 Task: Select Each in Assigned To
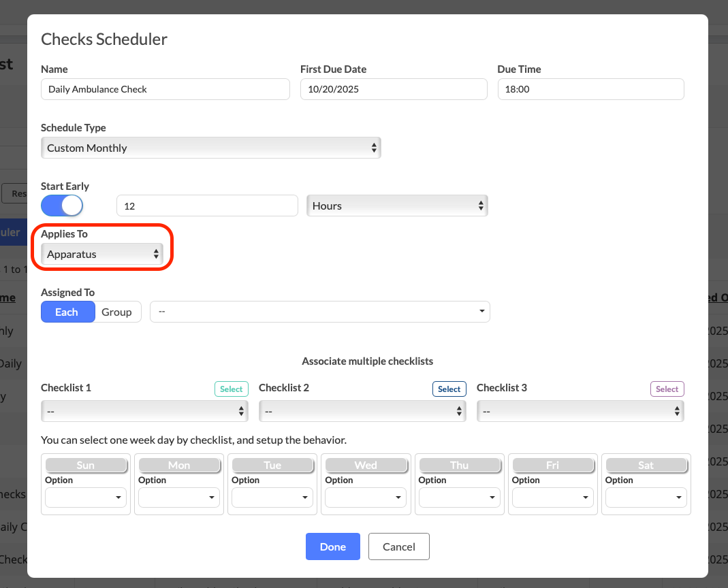pyautogui.click(x=67, y=312)
